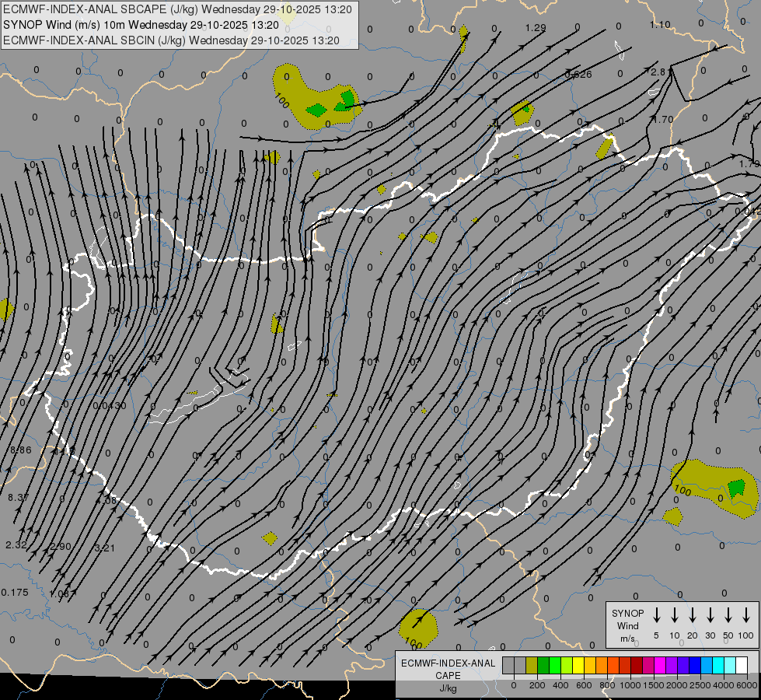Click the yellow 600 J/kg colour swatch

(x=578, y=666)
